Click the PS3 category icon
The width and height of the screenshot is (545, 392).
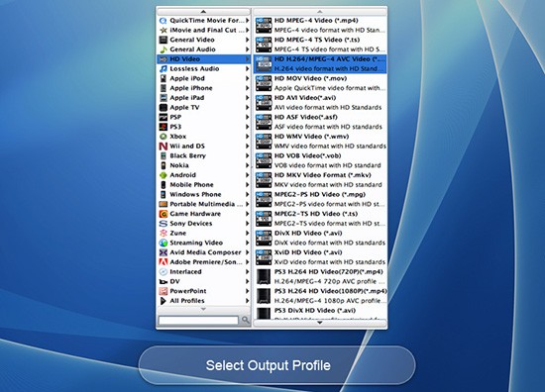tap(163, 127)
